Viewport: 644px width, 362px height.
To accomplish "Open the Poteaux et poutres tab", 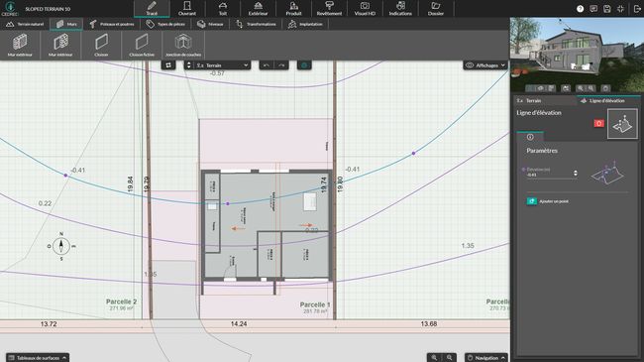I will (112, 24).
